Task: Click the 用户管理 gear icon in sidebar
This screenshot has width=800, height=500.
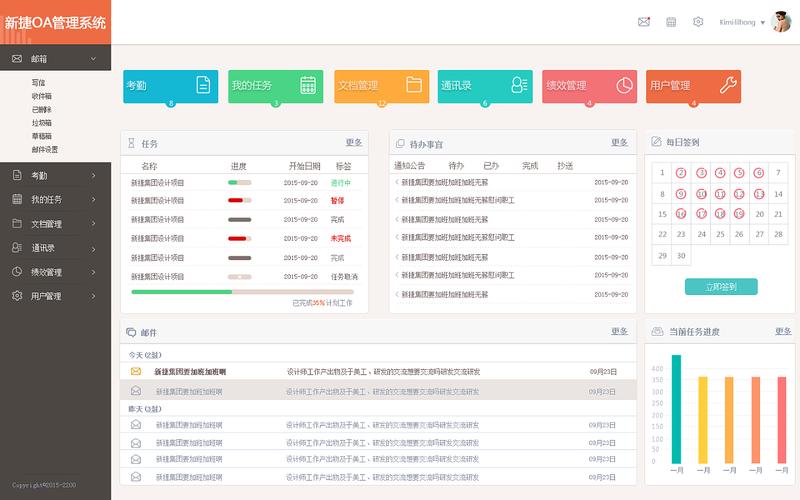Action: 17,295
